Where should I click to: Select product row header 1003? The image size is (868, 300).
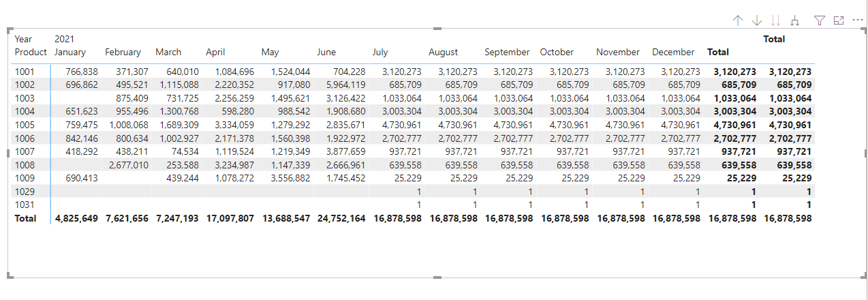(x=24, y=98)
